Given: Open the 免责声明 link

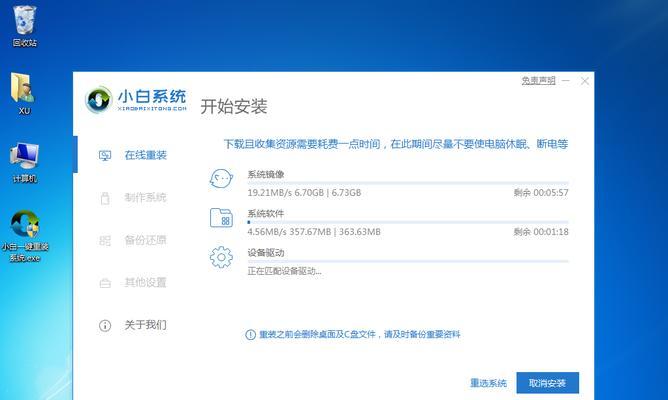Looking at the screenshot, I should tap(538, 81).
